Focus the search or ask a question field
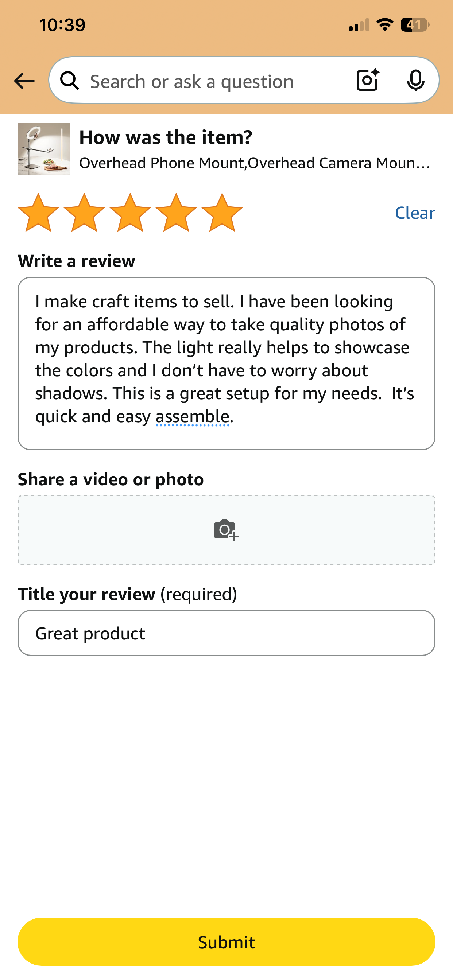The image size is (453, 980). tap(213, 81)
